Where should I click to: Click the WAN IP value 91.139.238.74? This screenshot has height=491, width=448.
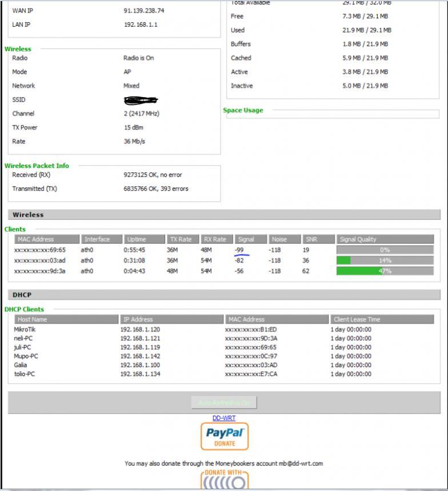[x=144, y=11]
